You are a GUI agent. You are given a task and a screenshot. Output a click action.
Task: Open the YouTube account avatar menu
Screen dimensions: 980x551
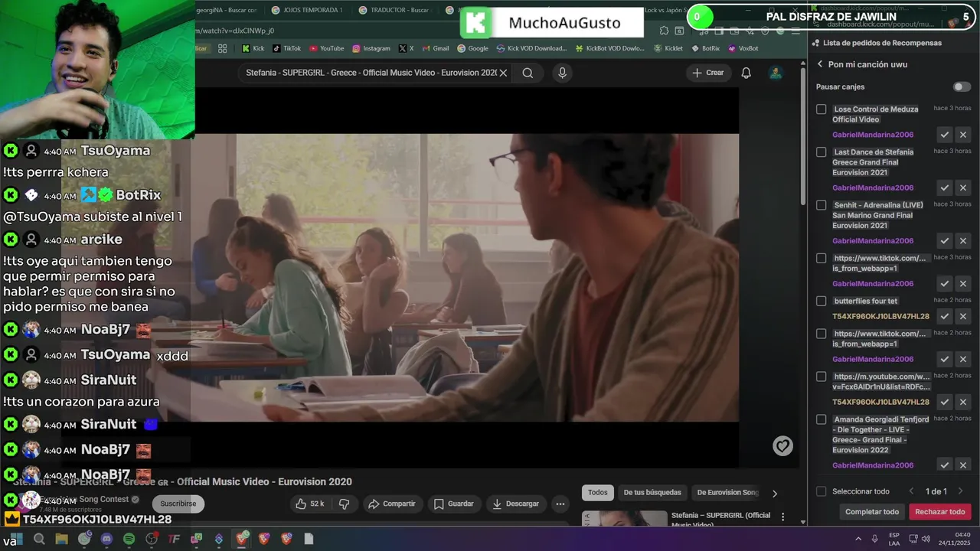pos(776,73)
